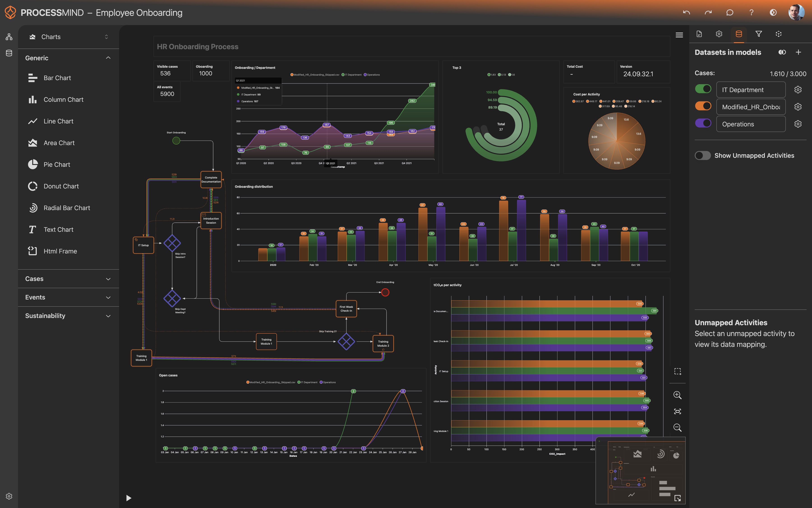Add a Column Chart
Screen dimensions: 812x508
click(69, 100)
